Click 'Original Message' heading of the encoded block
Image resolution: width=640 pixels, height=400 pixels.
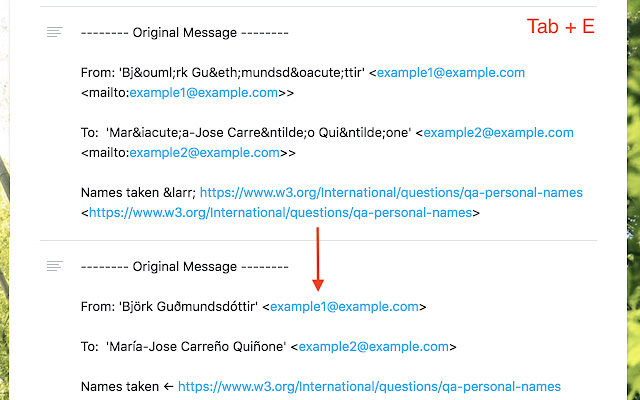point(184,33)
